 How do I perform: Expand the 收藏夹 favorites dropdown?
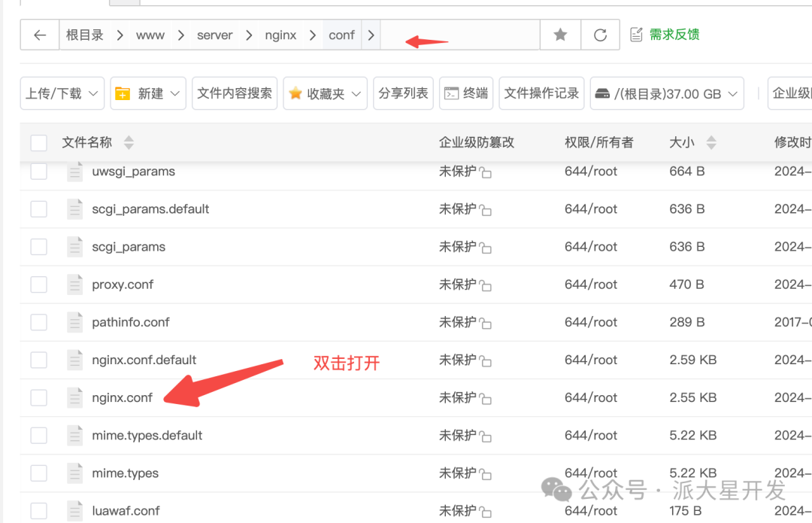point(325,93)
